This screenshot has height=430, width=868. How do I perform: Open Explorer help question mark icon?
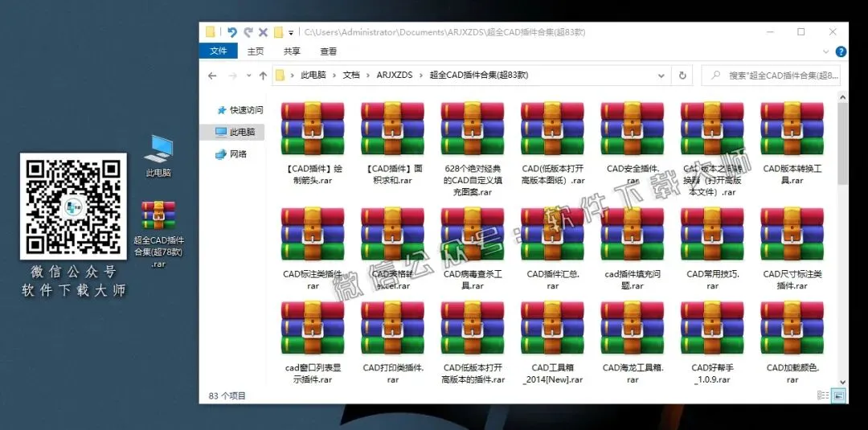841,51
